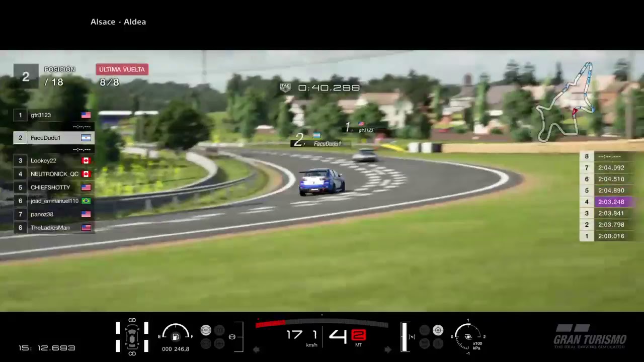This screenshot has width=644, height=362.
Task: Click the POSICIÓN label
Action: [x=59, y=69]
